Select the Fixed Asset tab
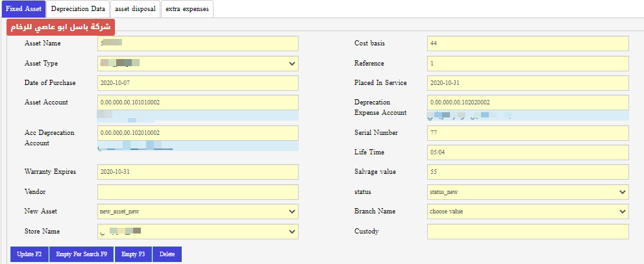 pos(23,9)
